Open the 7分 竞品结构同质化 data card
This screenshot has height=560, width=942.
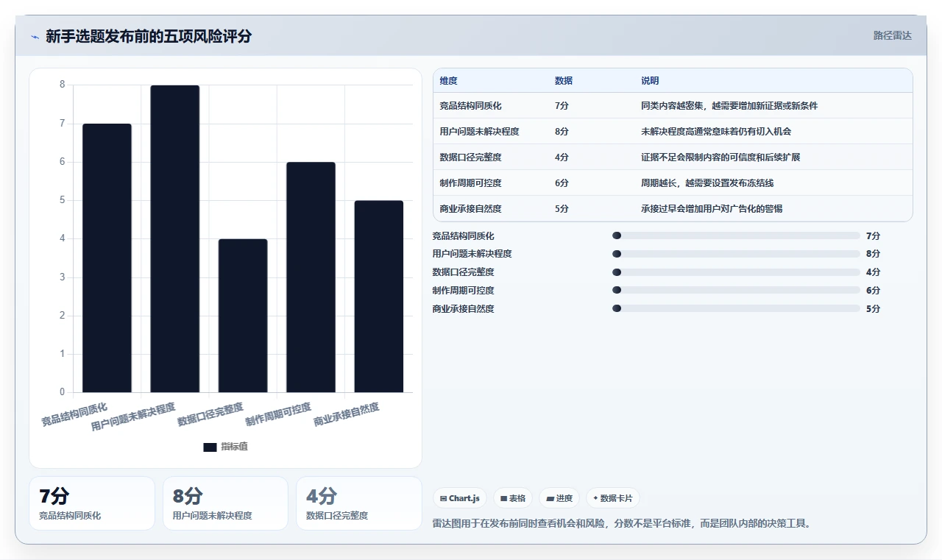click(x=92, y=503)
